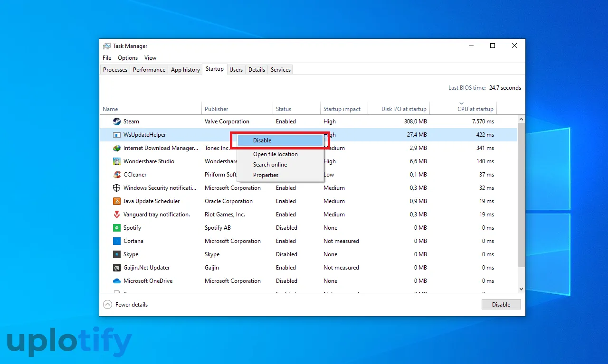Click the Riot Games, Inc. publisher cell

pos(225,215)
